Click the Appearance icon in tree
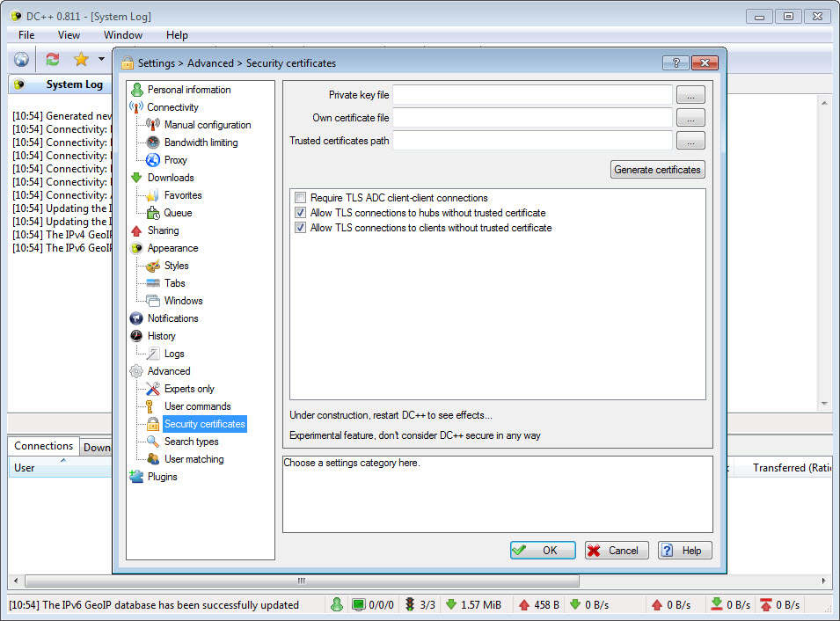The height and width of the screenshot is (621, 840). pos(136,248)
